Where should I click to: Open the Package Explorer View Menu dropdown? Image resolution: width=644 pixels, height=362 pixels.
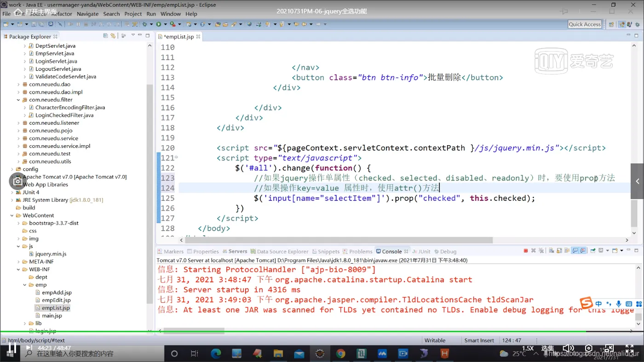(133, 36)
